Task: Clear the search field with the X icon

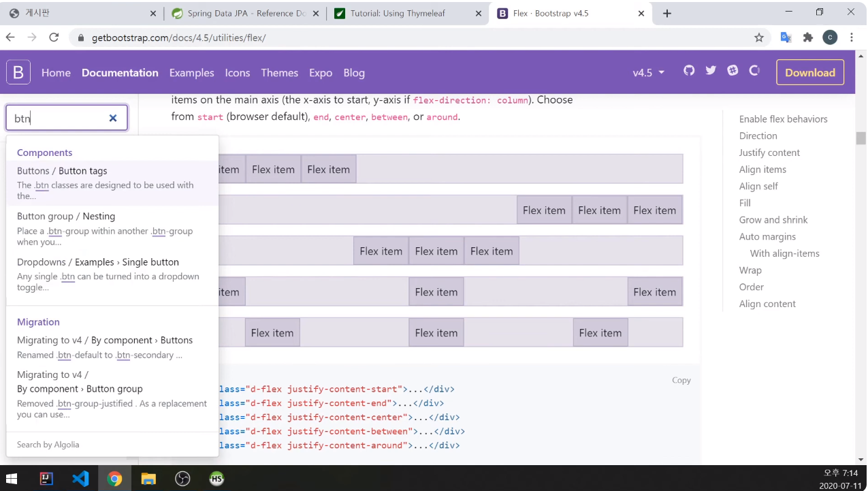Action: 113,118
